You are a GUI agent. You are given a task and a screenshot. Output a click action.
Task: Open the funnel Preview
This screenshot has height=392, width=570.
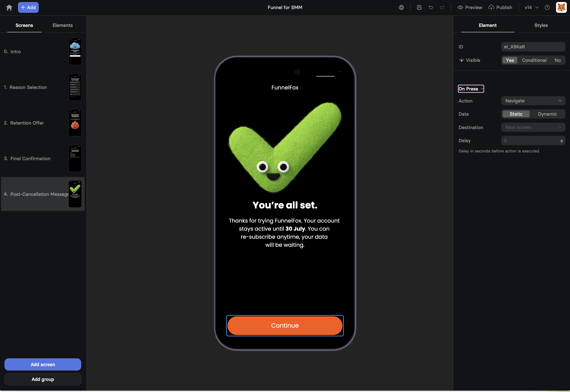[x=470, y=8]
